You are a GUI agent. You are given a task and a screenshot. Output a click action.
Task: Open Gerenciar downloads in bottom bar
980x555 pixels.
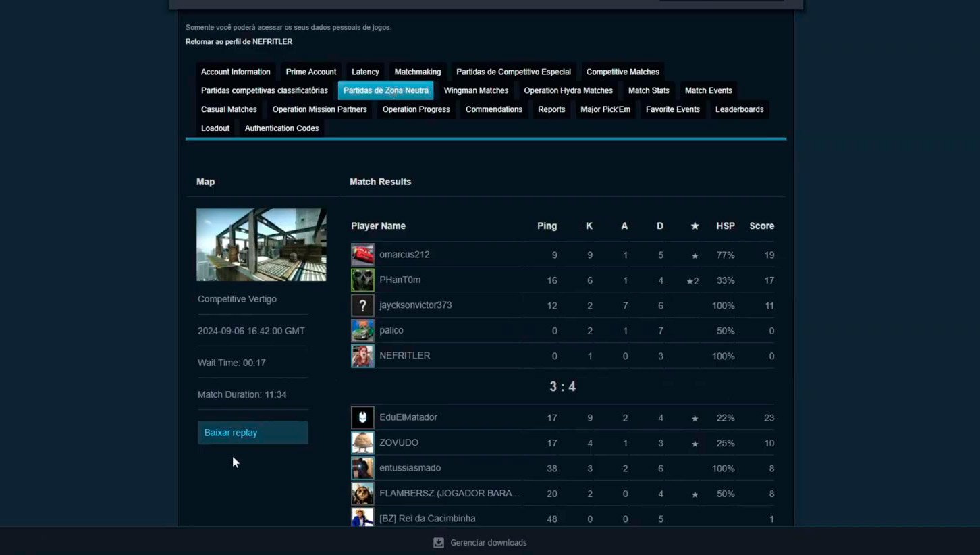coord(489,543)
